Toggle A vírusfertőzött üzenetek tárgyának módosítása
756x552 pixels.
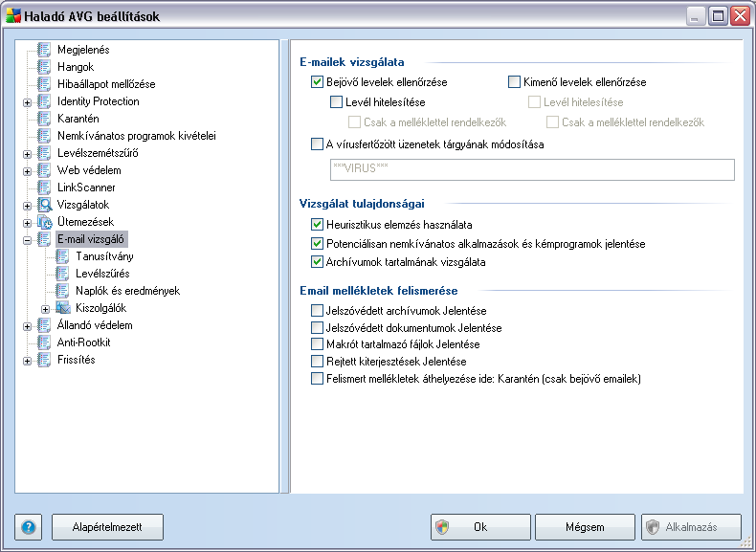pos(317,144)
